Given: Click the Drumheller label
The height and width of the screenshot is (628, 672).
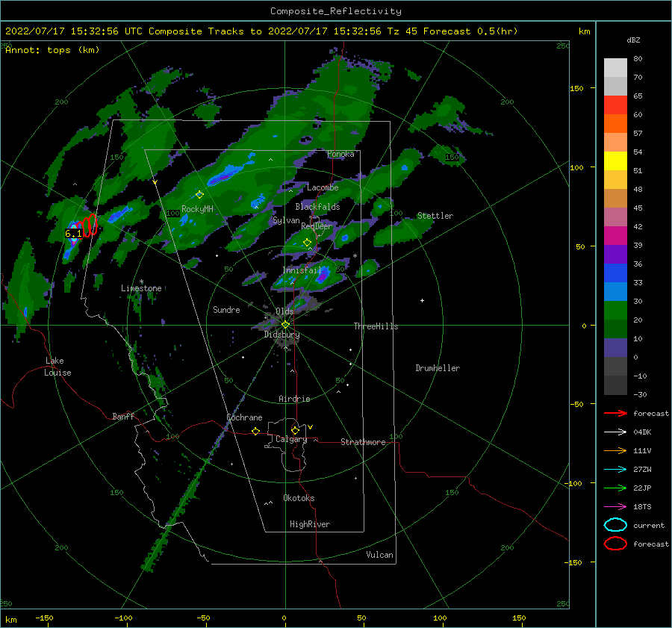Looking at the screenshot, I should tap(438, 368).
